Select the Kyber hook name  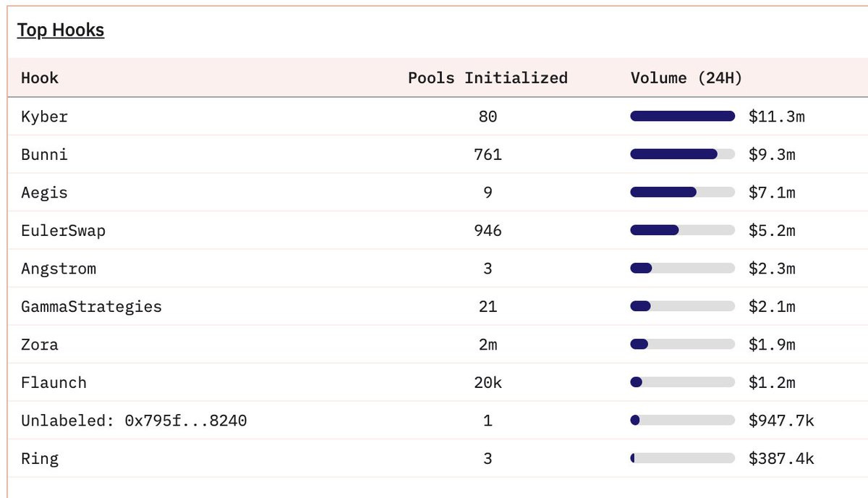pyautogui.click(x=44, y=117)
